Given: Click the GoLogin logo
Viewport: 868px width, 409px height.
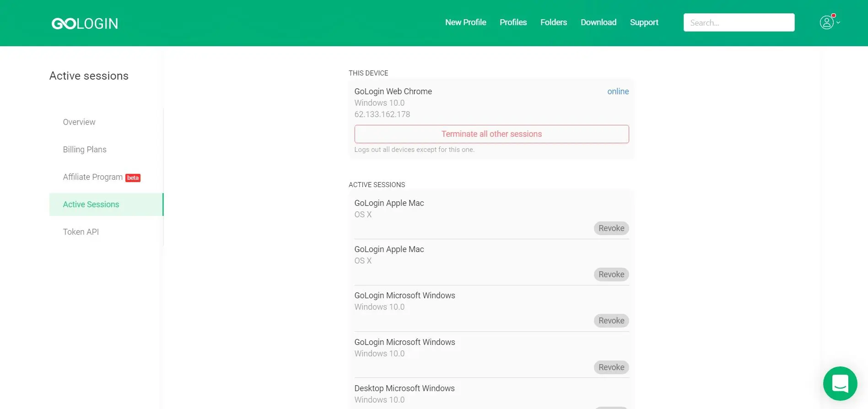Looking at the screenshot, I should pyautogui.click(x=85, y=23).
